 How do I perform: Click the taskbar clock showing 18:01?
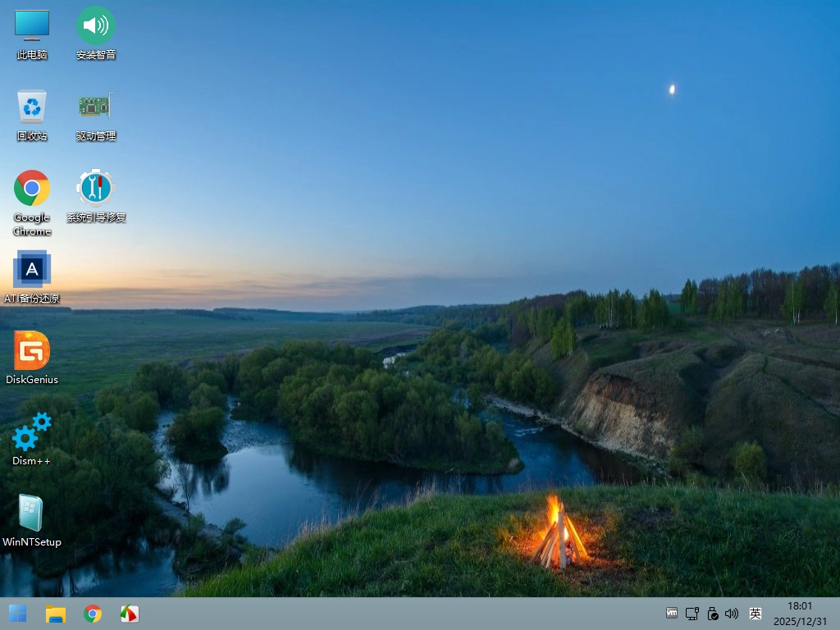(799, 614)
